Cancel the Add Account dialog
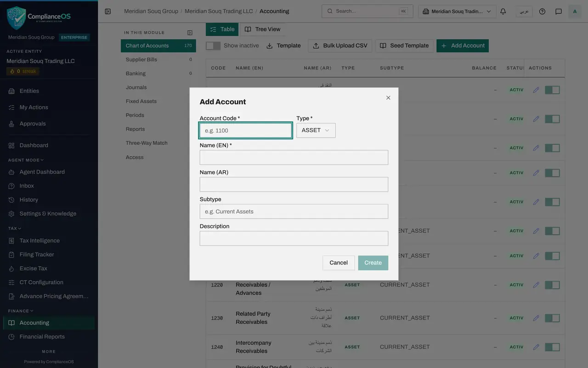The image size is (588, 368). tap(339, 263)
